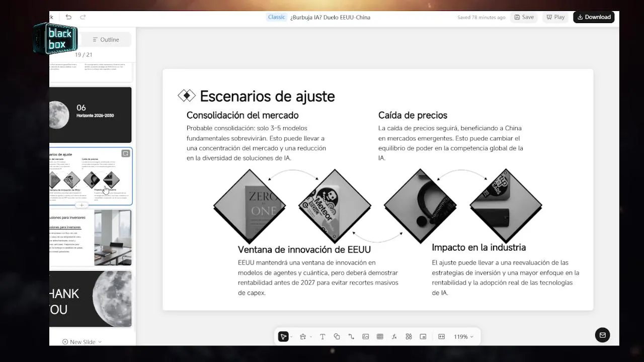Select the Conclusiones para inversores slide thumbnail

point(91,238)
